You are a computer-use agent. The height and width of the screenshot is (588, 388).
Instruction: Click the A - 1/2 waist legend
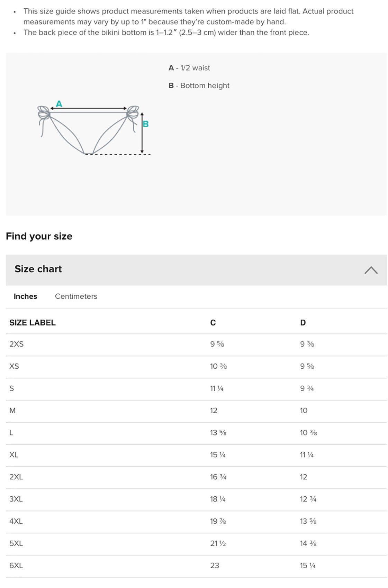pos(189,68)
